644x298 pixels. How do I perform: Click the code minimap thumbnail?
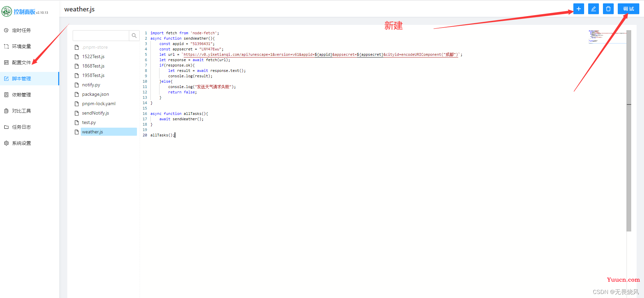pyautogui.click(x=607, y=37)
